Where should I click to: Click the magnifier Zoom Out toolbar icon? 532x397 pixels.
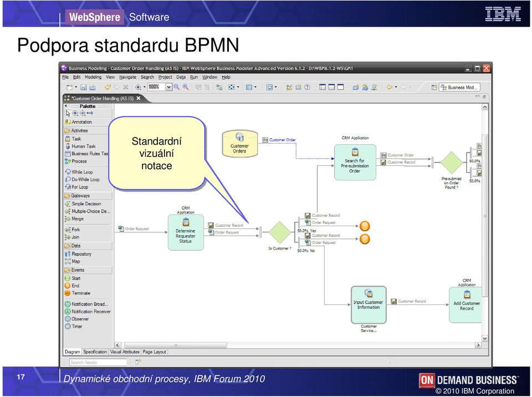177,87
